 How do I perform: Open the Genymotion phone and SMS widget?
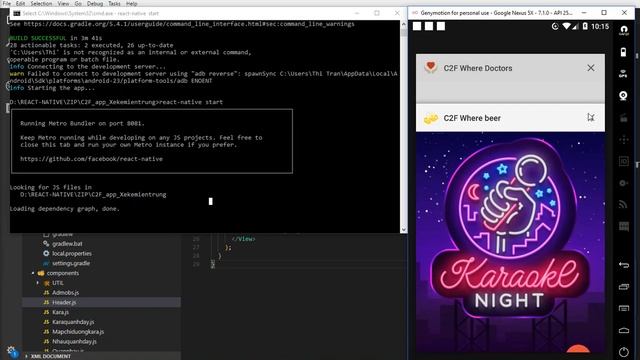pyautogui.click(x=624, y=226)
